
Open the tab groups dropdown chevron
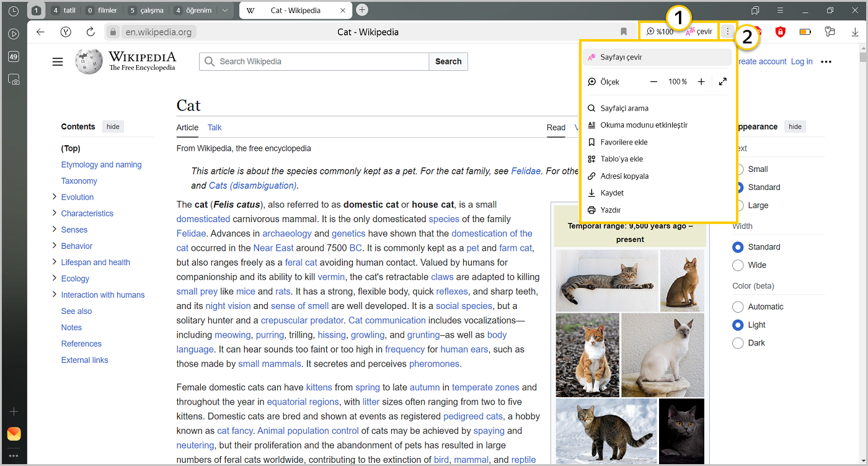(x=224, y=11)
